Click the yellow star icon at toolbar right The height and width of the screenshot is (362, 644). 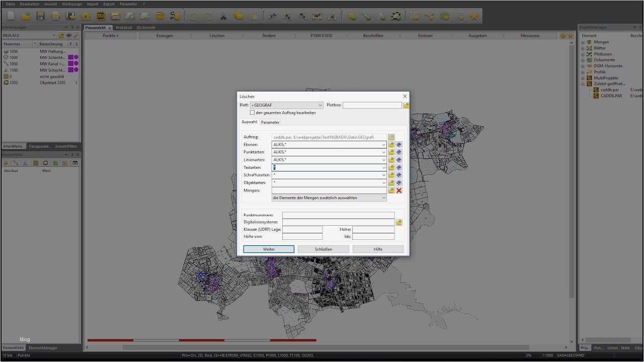tap(473, 16)
